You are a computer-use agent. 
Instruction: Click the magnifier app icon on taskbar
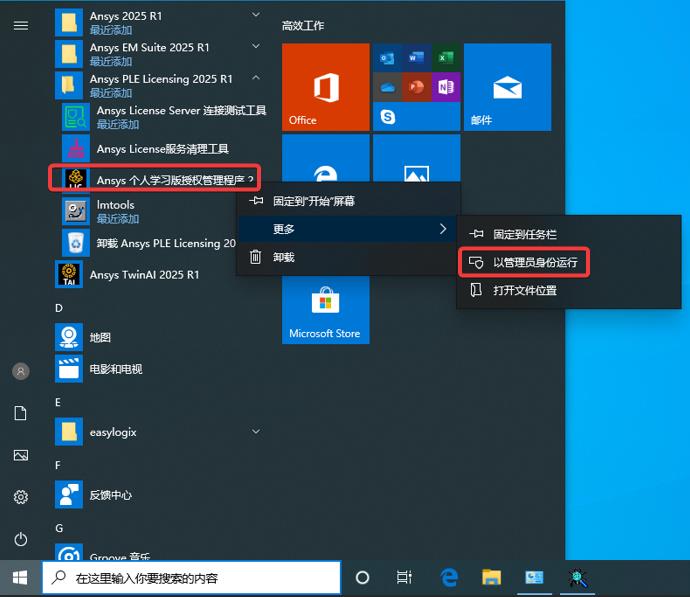point(577,577)
